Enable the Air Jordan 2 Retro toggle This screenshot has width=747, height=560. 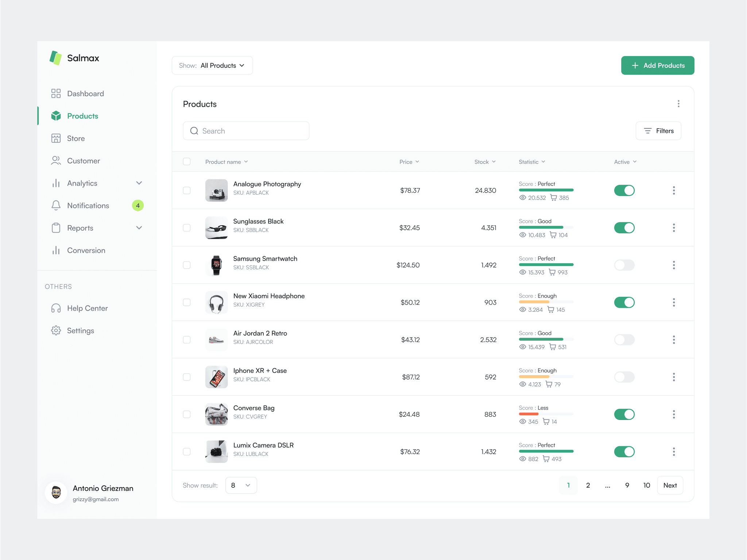[624, 340]
